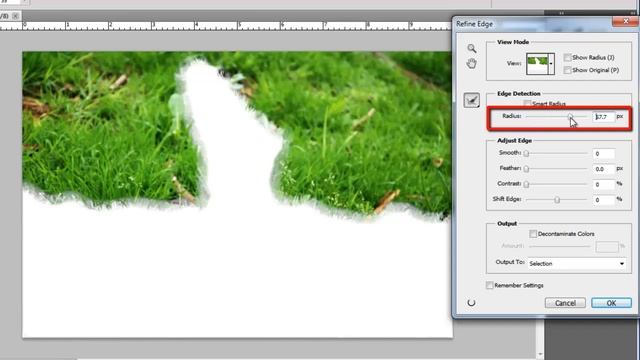Click the Radius px value field
This screenshot has width=640, height=360.
pos(604,117)
